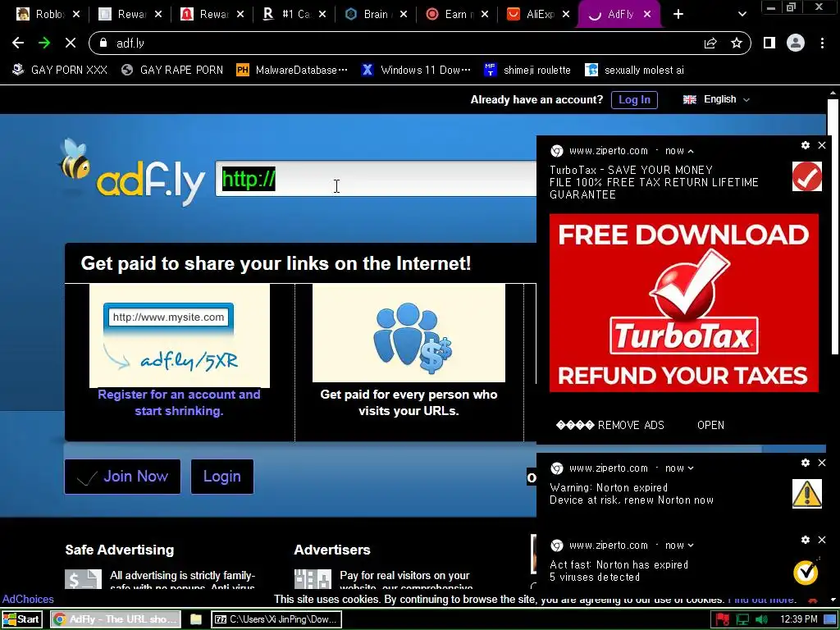Image resolution: width=840 pixels, height=630 pixels.
Task: Open the tab search chevron
Action: pyautogui.click(x=742, y=15)
